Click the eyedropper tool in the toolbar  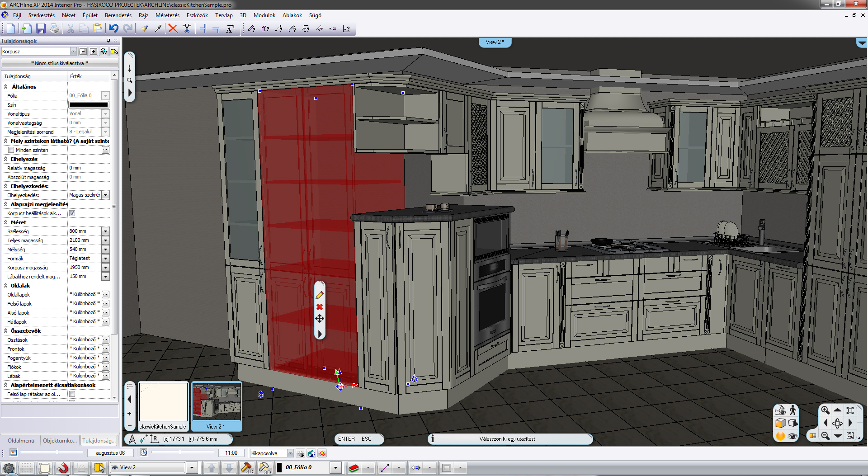(158, 29)
